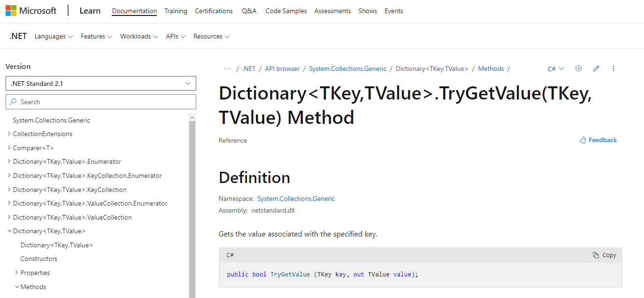This screenshot has width=644, height=298.
Task: Open the Workloads dropdown menu
Action: point(139,36)
